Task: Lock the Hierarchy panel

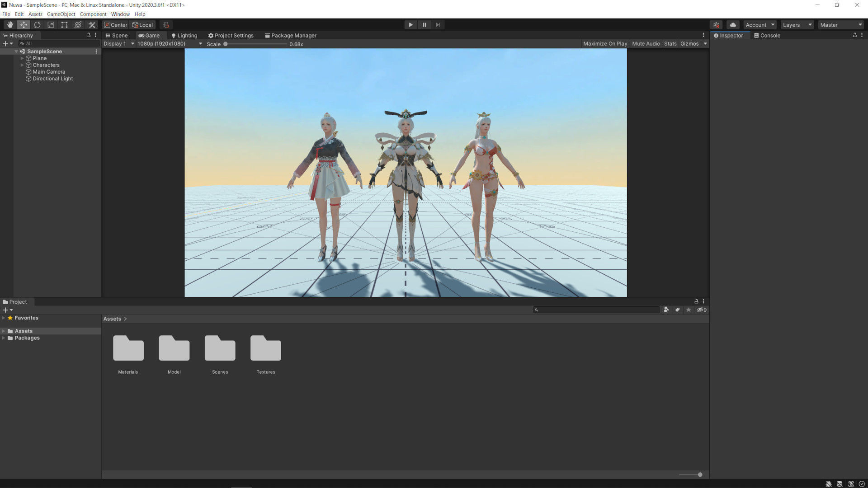Action: (x=88, y=35)
